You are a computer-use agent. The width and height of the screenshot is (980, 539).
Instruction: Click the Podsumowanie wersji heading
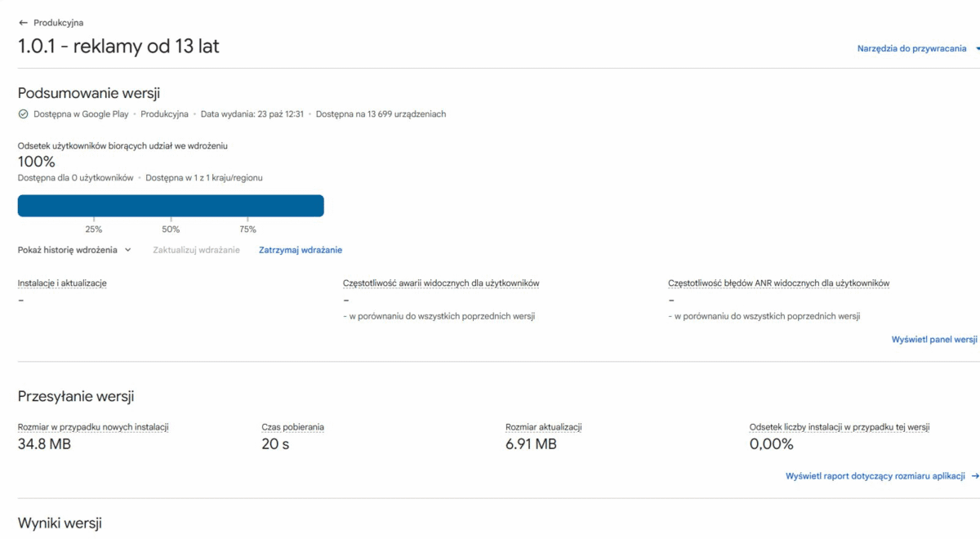89,93
